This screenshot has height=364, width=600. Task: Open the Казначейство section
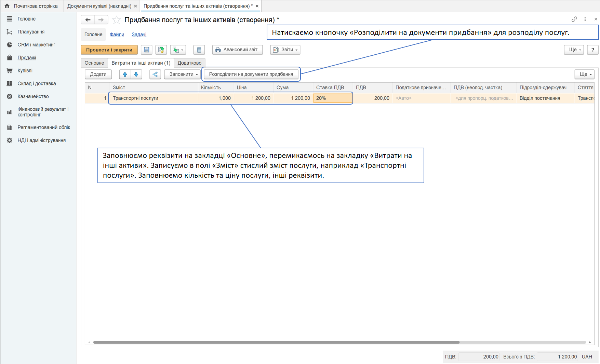[x=33, y=97]
